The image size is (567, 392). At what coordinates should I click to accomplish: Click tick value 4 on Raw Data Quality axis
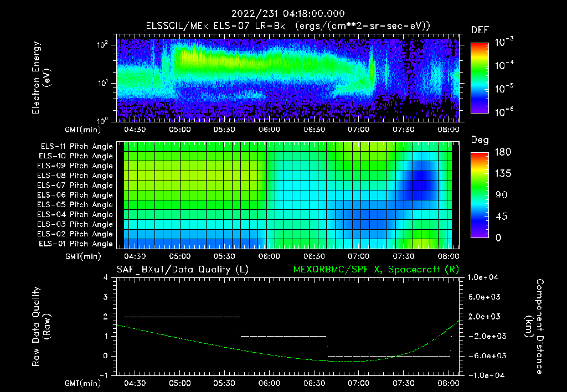click(106, 277)
